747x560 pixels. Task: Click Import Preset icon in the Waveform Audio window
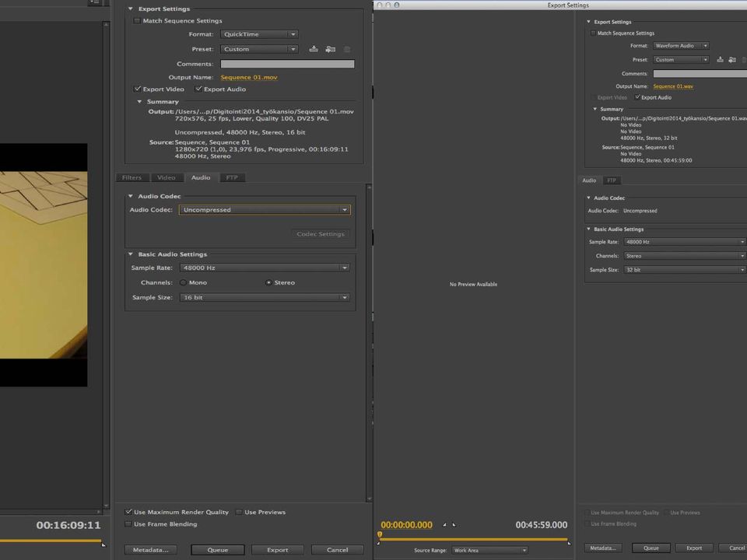click(732, 60)
